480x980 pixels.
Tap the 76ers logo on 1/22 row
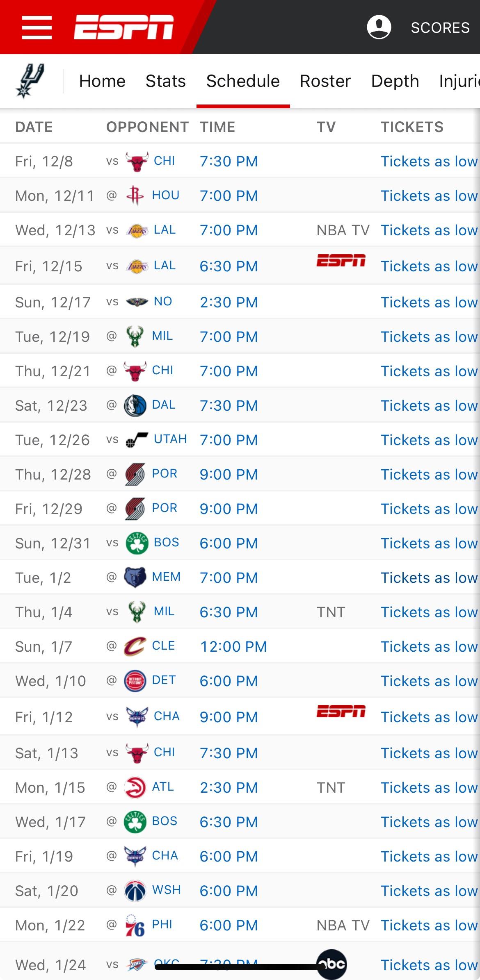click(135, 925)
